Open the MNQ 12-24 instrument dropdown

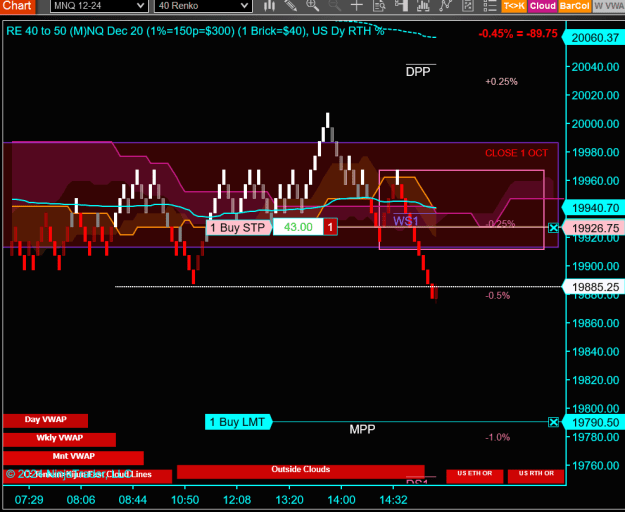click(99, 6)
